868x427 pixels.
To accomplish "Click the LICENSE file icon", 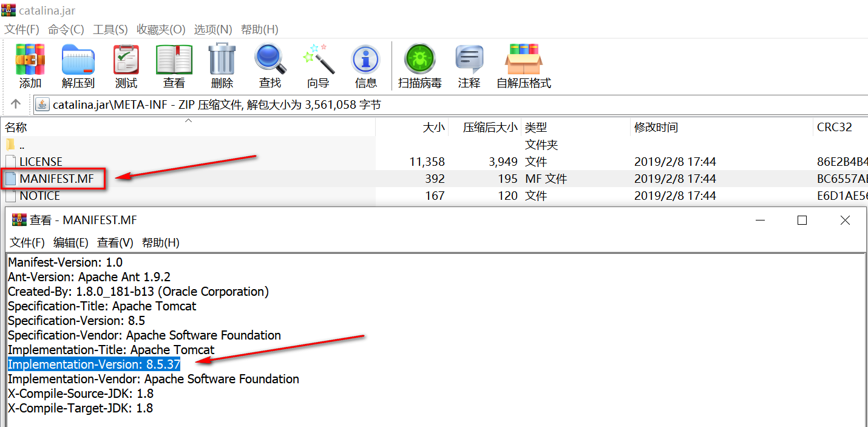I will [10, 162].
